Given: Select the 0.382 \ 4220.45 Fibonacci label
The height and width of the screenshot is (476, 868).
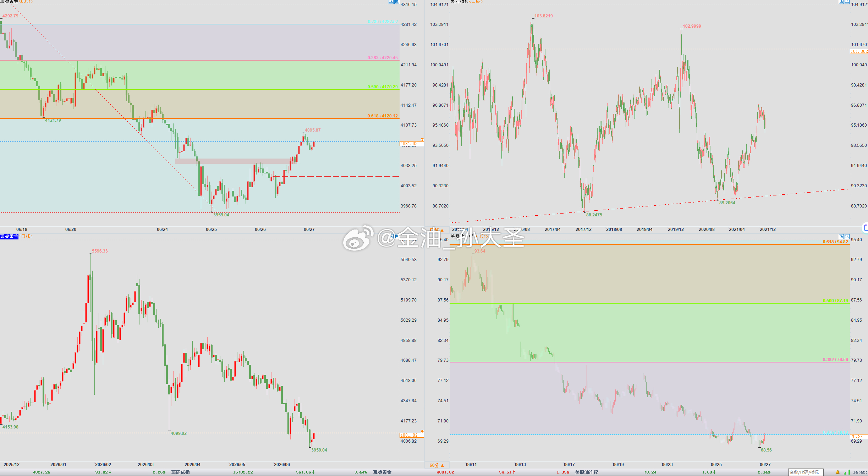Looking at the screenshot, I should click(383, 57).
